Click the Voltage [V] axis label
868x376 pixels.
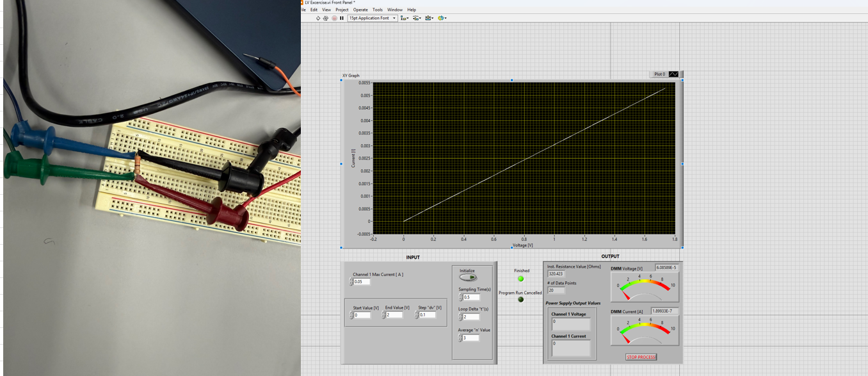523,245
